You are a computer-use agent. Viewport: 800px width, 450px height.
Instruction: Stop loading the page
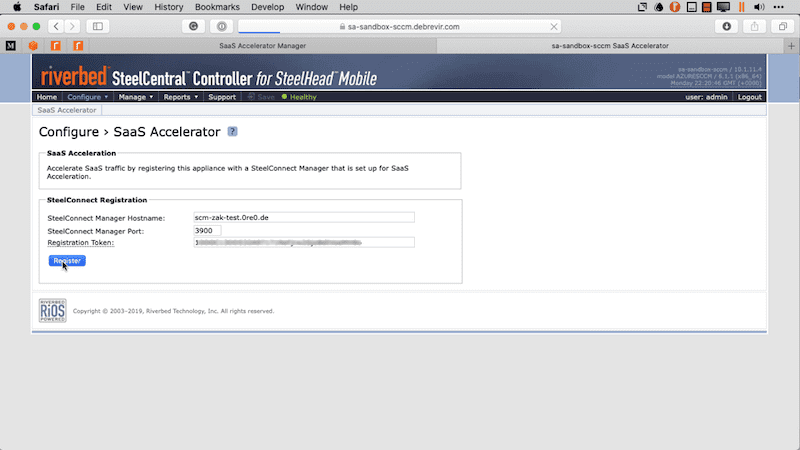click(554, 27)
